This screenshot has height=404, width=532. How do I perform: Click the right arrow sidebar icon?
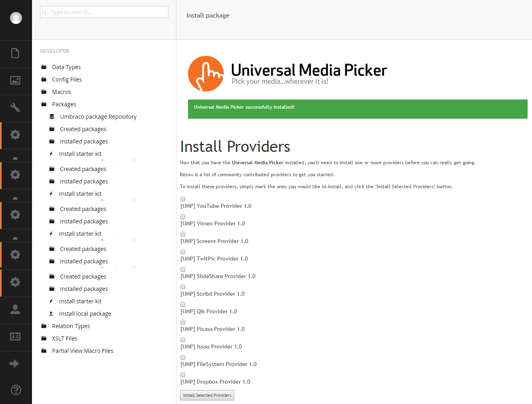14,364
